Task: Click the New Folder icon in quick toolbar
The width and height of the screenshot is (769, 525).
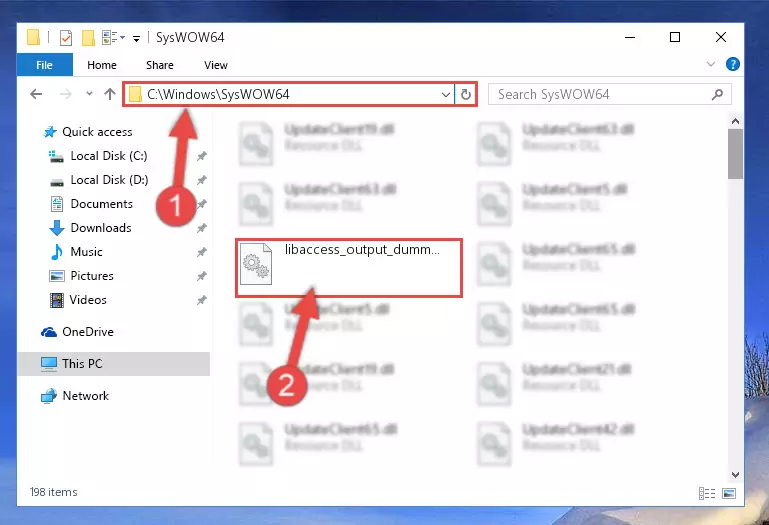Action: click(x=88, y=37)
